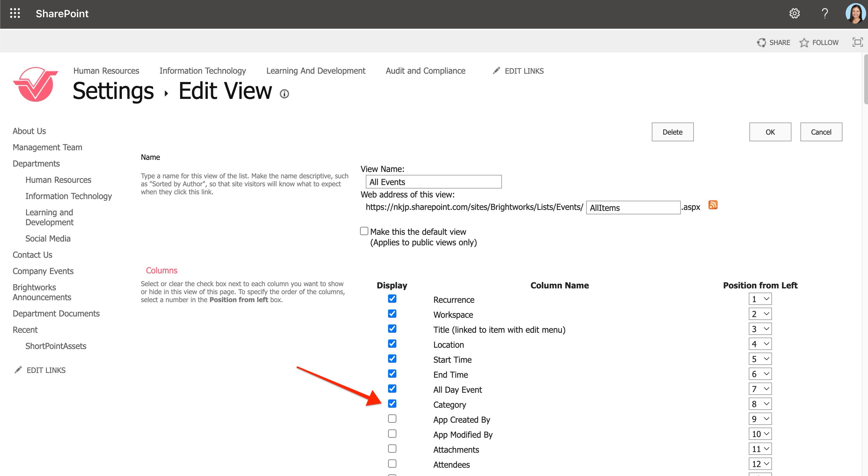This screenshot has width=868, height=476.
Task: Open the user profile picture
Action: click(x=855, y=13)
